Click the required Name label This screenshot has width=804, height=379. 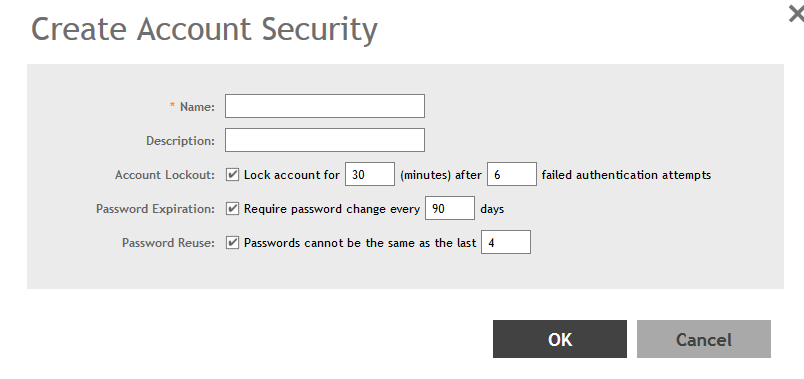coord(192,107)
